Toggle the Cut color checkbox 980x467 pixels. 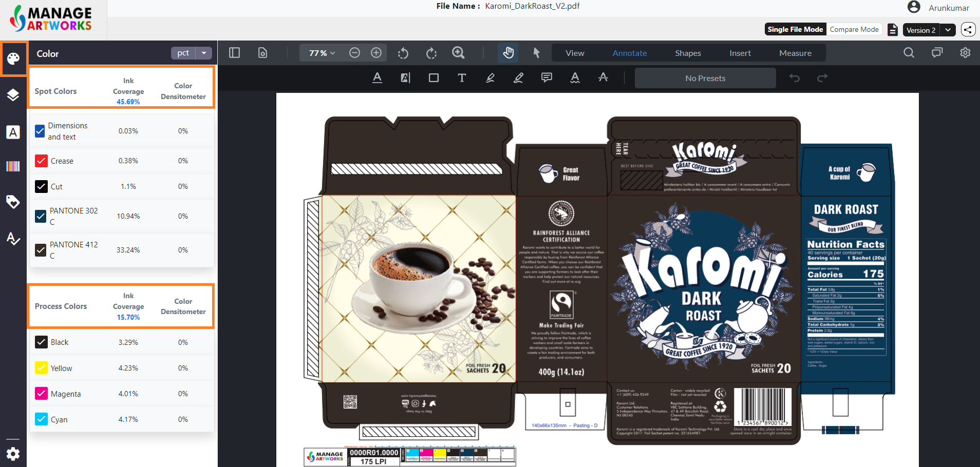[41, 186]
